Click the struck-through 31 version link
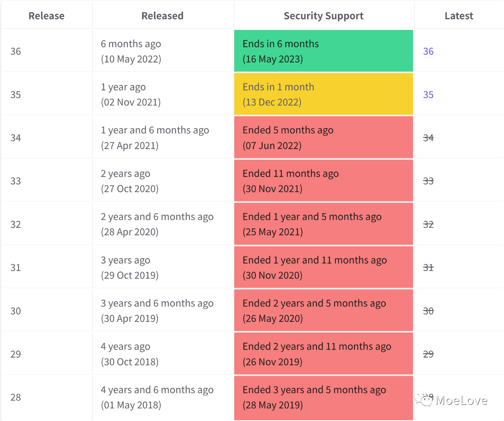Viewport: 504px width, 421px height. coord(428,268)
